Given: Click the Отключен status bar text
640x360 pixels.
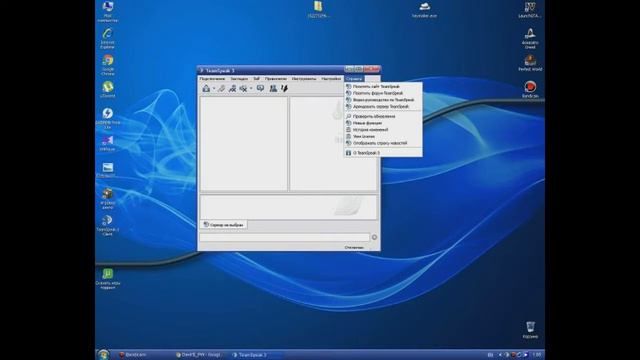Looking at the screenshot, I should [x=354, y=247].
